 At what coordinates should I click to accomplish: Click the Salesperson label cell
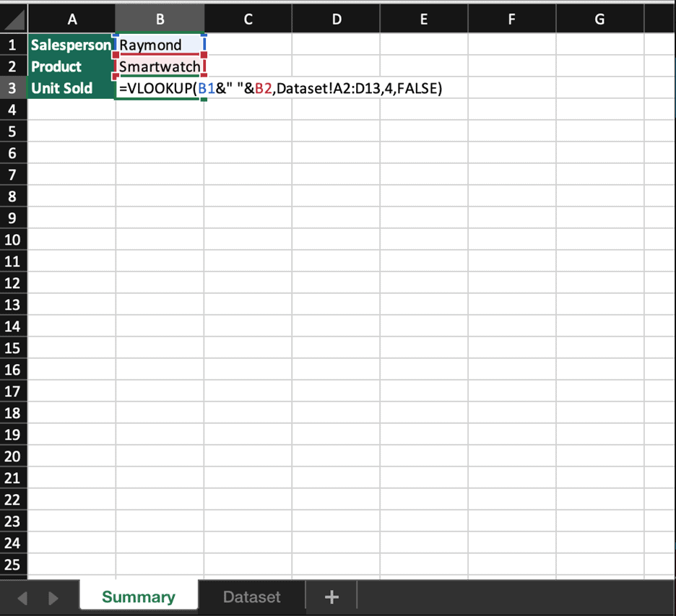pyautogui.click(x=71, y=44)
